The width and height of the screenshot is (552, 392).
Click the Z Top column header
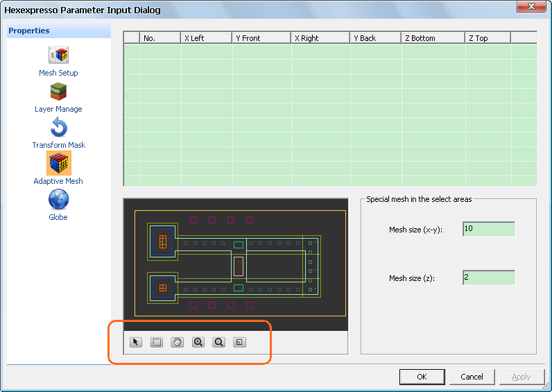pyautogui.click(x=488, y=38)
